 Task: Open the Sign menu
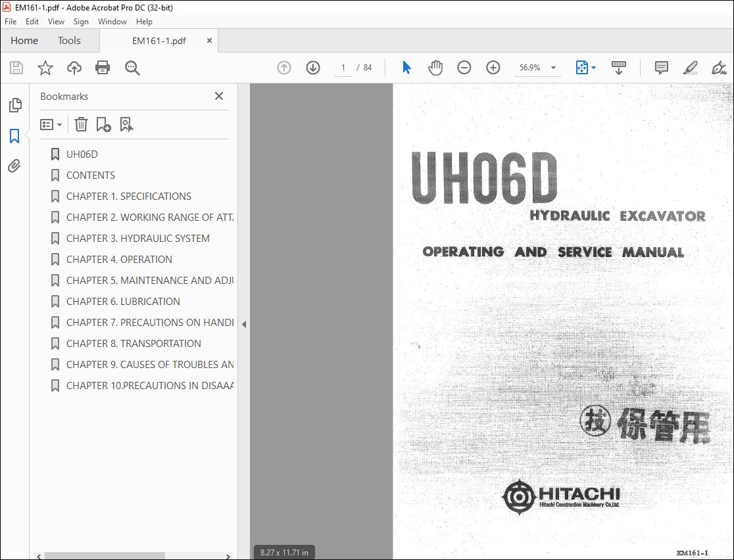pos(81,22)
